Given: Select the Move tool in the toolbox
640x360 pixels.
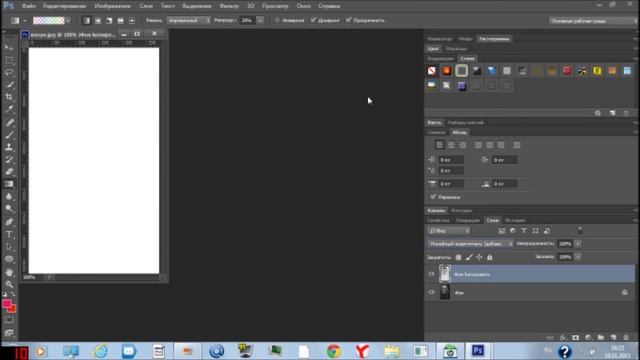Looking at the screenshot, I should (9, 48).
